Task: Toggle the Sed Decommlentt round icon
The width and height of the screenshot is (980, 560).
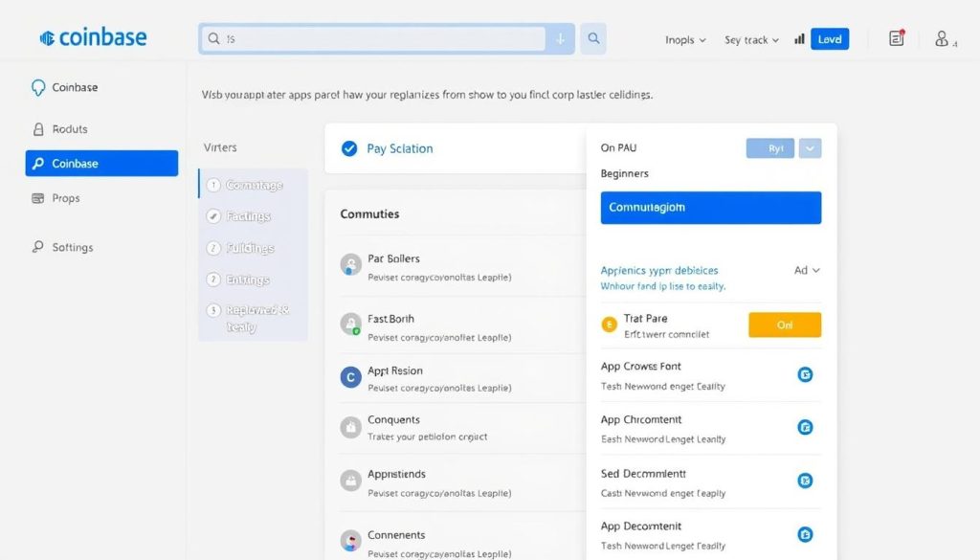Action: click(x=805, y=481)
